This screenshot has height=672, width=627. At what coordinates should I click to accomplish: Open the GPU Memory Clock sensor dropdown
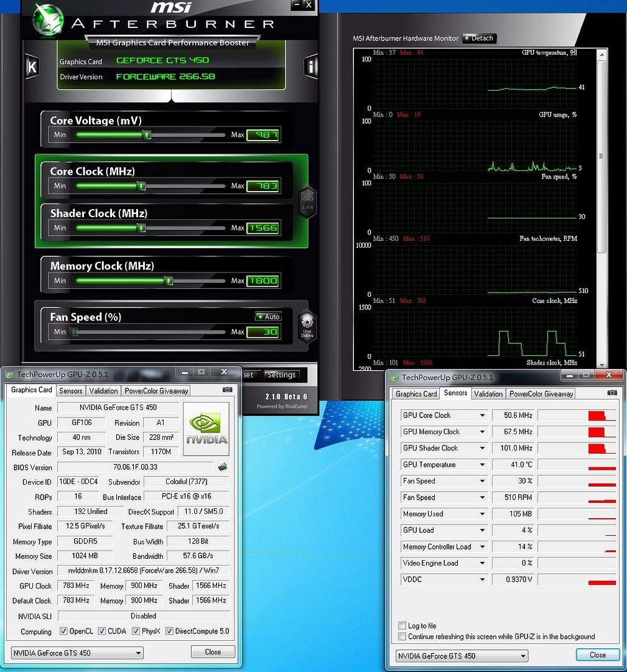point(482,432)
